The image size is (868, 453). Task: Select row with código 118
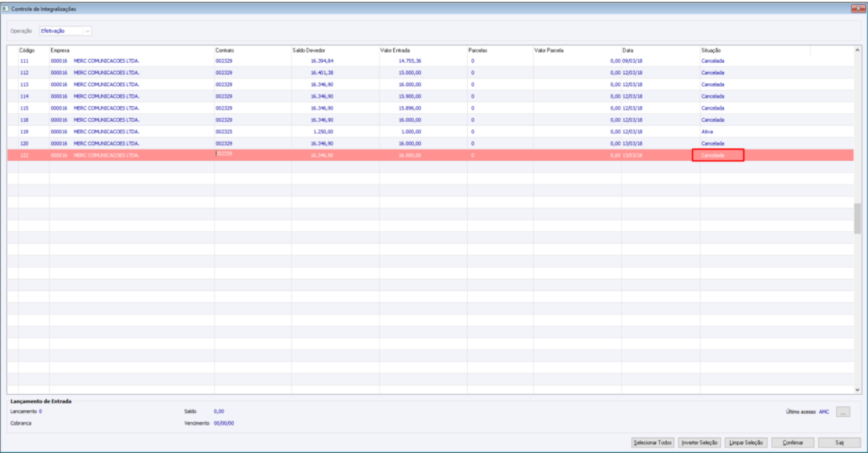(430, 120)
